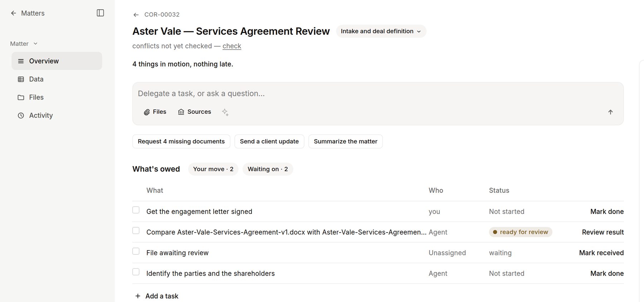Submit prompt with the up arrow icon
The image size is (644, 302).
coord(610,112)
